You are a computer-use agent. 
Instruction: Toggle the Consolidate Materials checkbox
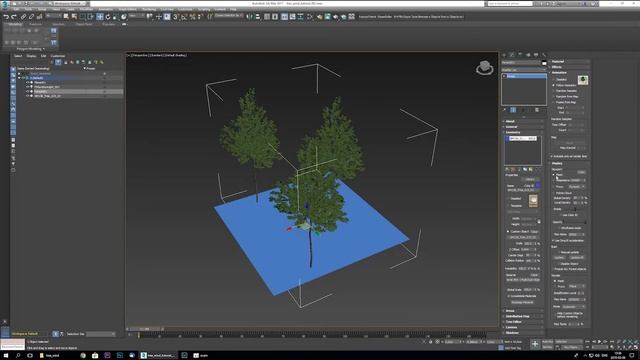point(522,296)
